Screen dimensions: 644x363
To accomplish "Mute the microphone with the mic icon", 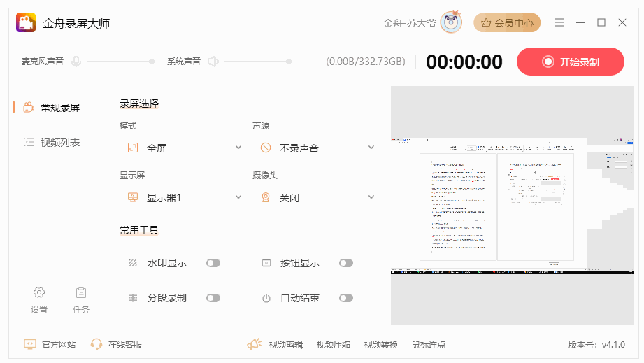I will click(76, 62).
